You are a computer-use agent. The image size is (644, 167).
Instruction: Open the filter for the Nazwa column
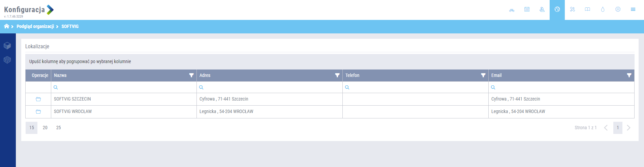(x=191, y=75)
